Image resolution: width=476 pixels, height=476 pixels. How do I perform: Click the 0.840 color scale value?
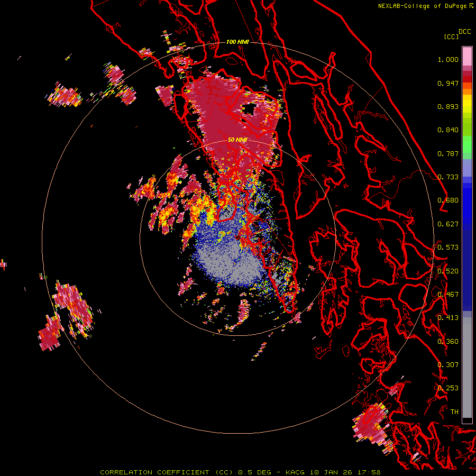point(448,130)
